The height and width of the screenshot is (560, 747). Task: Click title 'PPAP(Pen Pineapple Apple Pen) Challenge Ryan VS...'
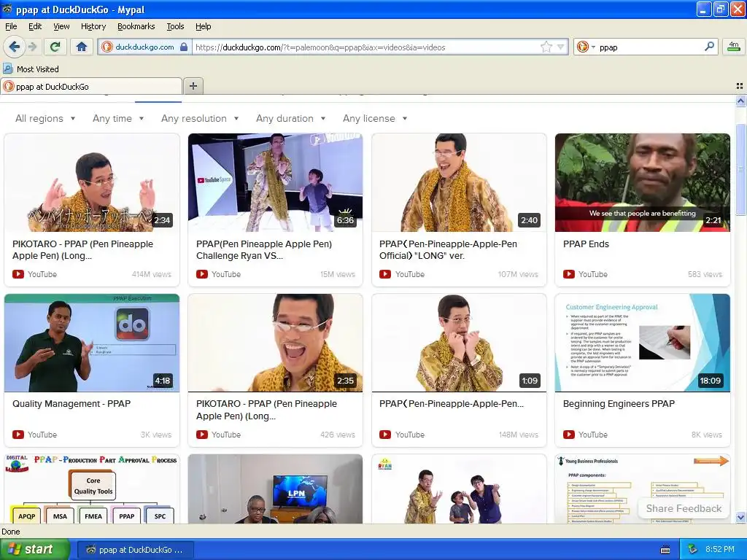264,249
